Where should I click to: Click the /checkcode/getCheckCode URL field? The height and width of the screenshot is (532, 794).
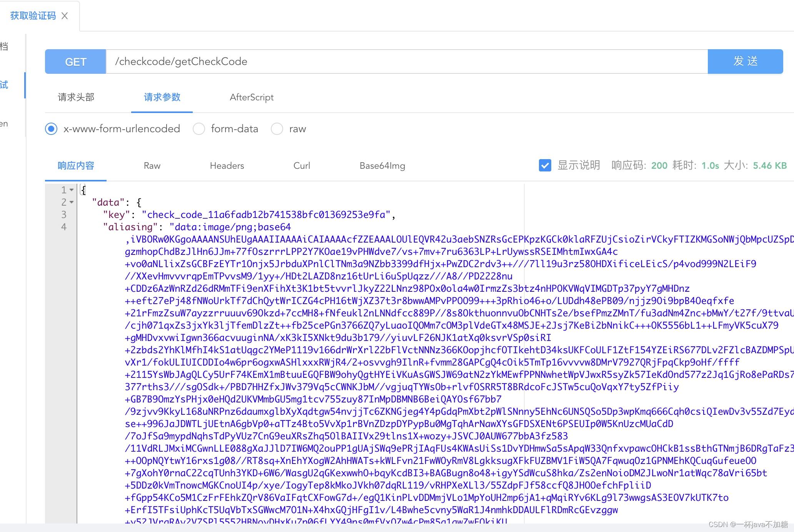click(x=407, y=62)
